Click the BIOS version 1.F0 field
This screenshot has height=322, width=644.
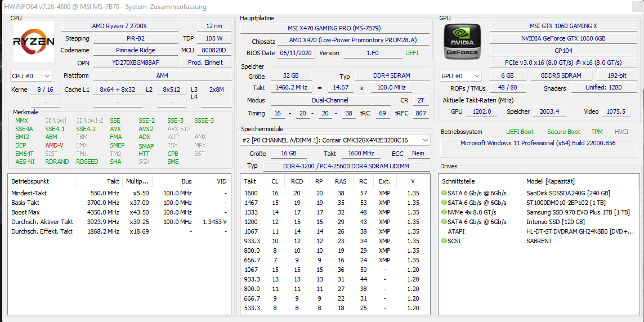coord(373,53)
